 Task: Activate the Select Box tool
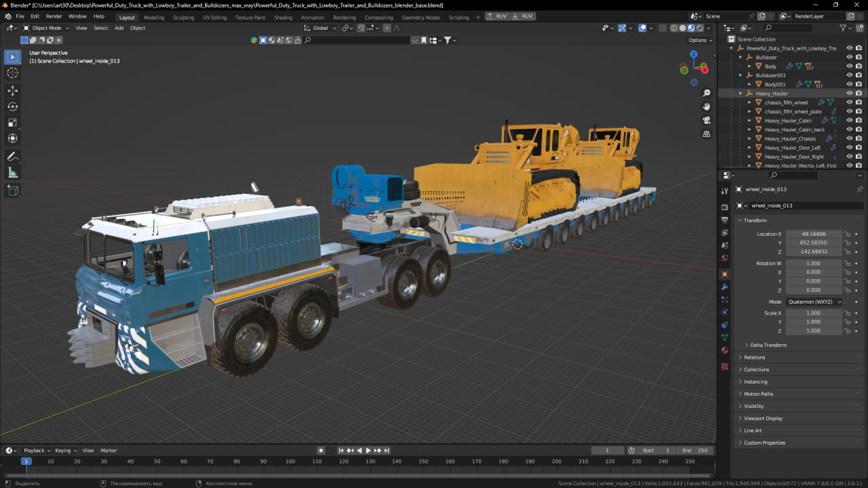(13, 57)
